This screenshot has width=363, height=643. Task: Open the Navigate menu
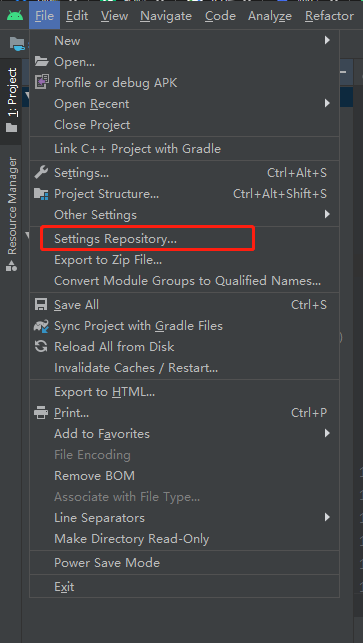point(166,16)
